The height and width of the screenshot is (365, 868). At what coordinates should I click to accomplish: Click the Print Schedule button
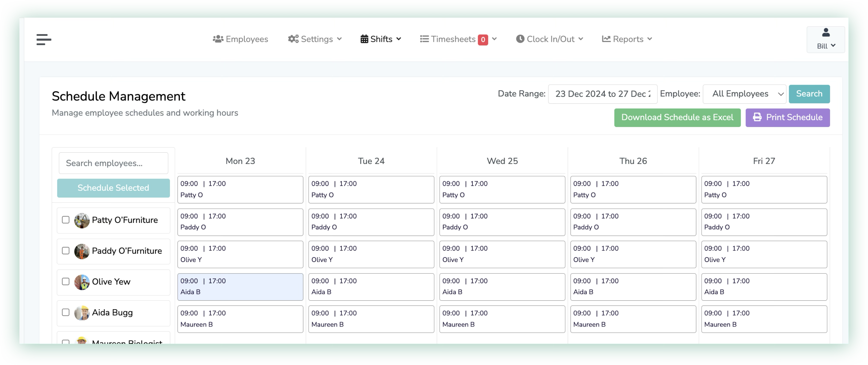(787, 118)
